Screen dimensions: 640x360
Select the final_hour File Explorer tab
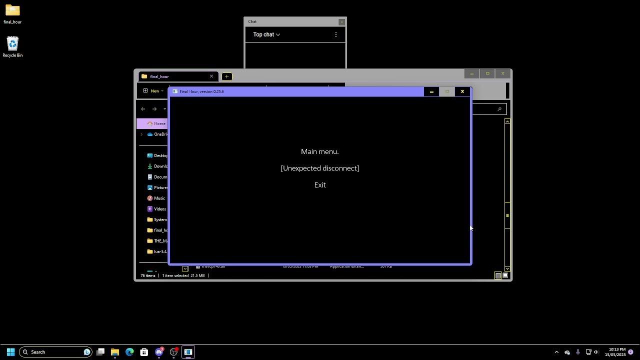click(x=177, y=76)
